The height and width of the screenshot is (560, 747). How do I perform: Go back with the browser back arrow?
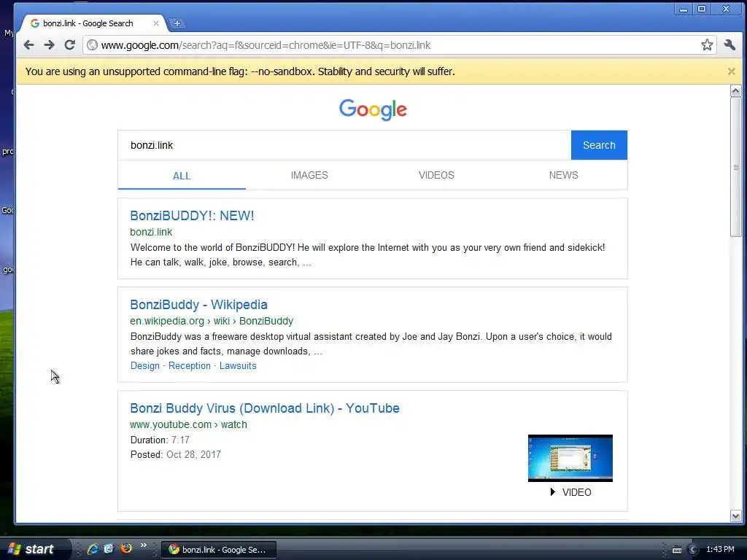(28, 45)
